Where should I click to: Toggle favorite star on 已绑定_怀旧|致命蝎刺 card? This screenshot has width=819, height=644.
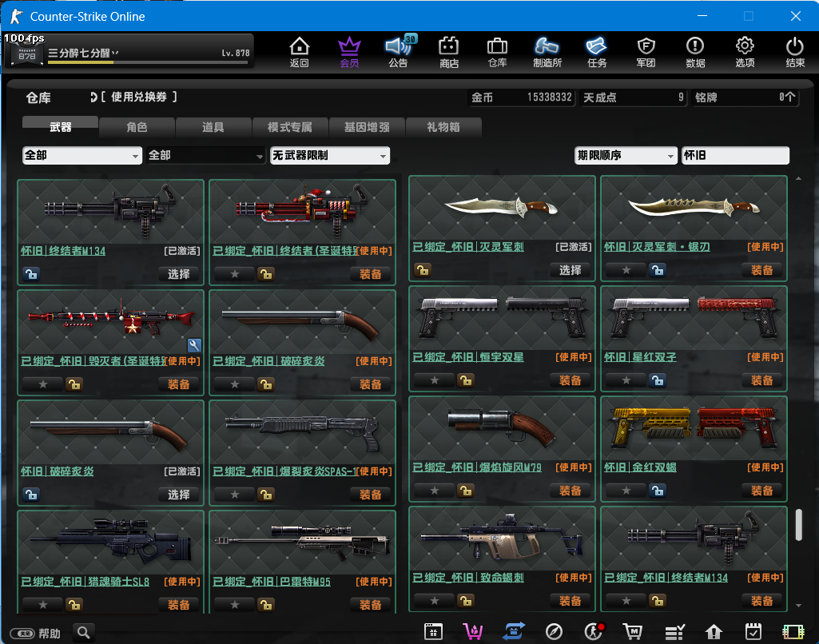point(435,601)
